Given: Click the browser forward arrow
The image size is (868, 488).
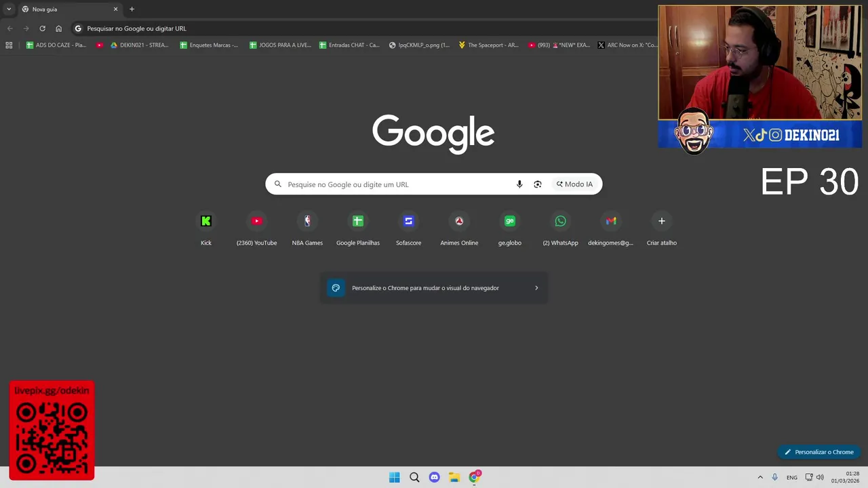Looking at the screenshot, I should [26, 28].
